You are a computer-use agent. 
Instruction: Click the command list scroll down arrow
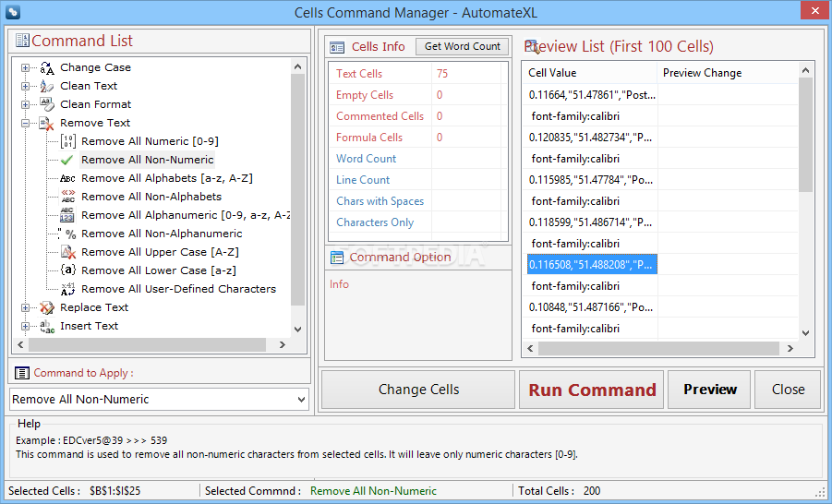pyautogui.click(x=297, y=330)
